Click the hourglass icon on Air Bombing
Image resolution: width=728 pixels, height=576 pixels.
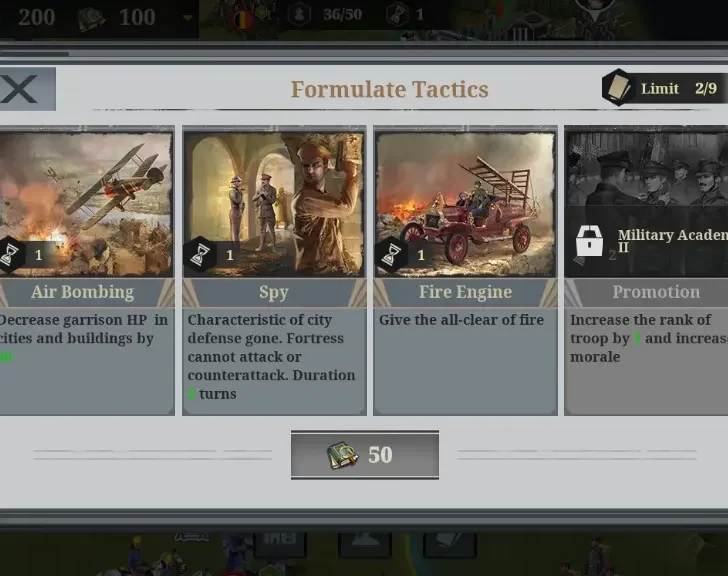click(10, 254)
